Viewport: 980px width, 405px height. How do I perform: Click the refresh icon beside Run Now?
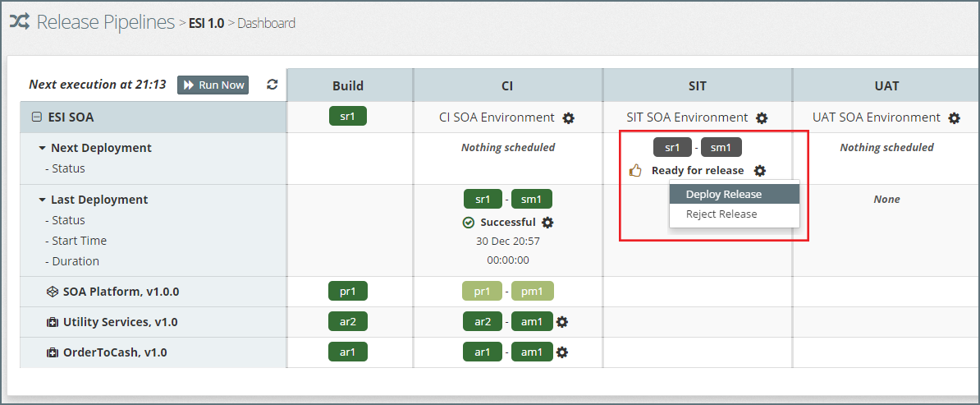(272, 85)
